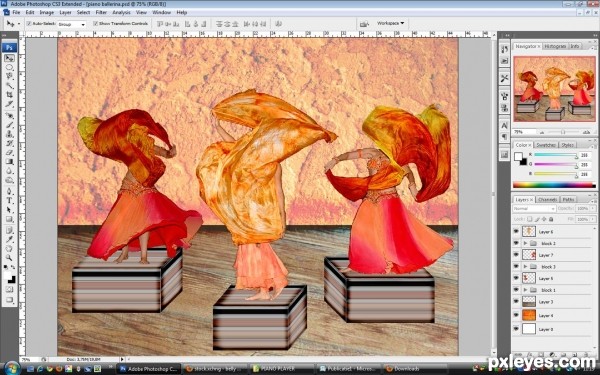Select the Move tool in toolbox

coord(9,58)
